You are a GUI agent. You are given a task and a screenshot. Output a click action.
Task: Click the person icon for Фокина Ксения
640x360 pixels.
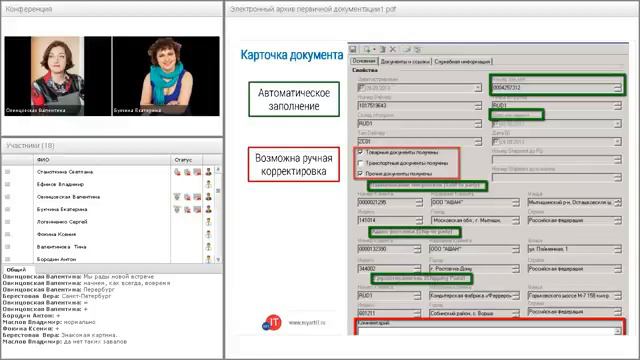[x=209, y=234]
